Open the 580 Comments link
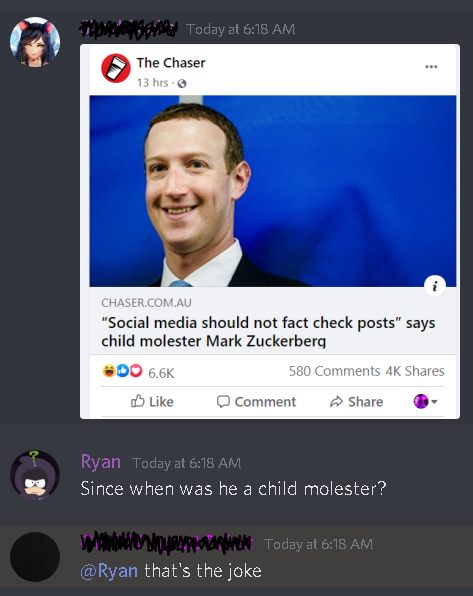 pyautogui.click(x=335, y=371)
